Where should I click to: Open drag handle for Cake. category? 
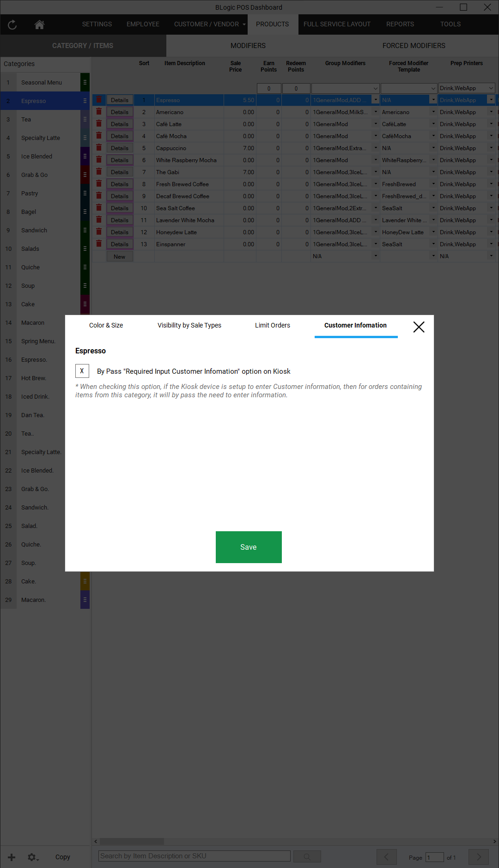[85, 581]
